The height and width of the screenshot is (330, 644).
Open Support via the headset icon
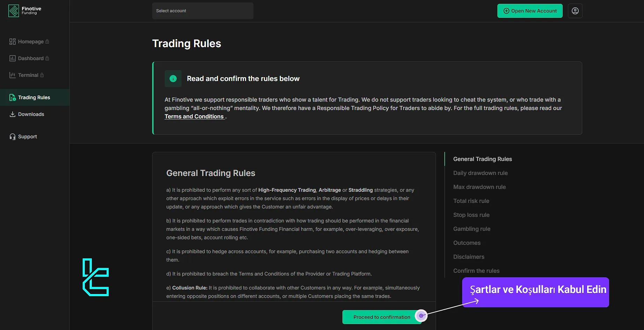pos(12,136)
